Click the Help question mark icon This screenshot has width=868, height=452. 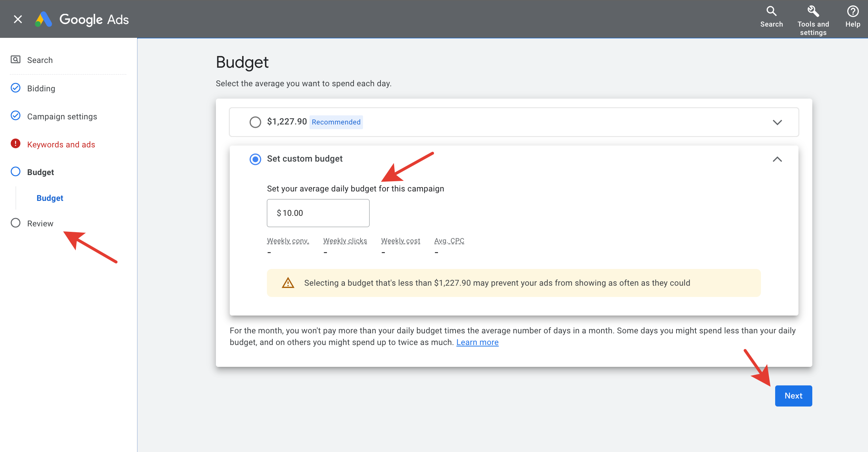pyautogui.click(x=853, y=12)
